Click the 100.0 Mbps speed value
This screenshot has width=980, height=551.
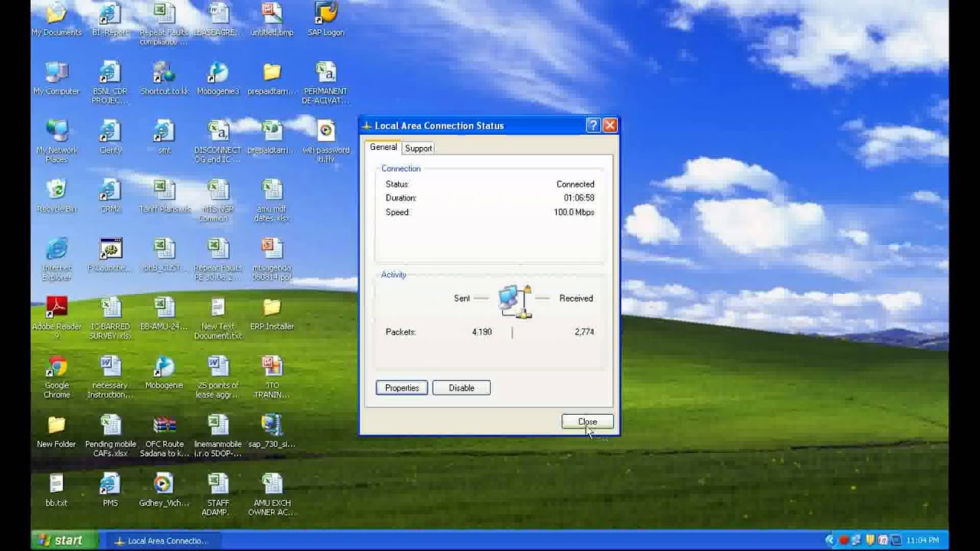point(574,212)
